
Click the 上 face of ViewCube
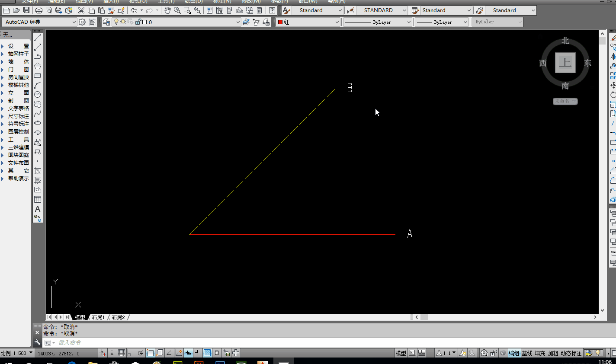[x=565, y=63]
